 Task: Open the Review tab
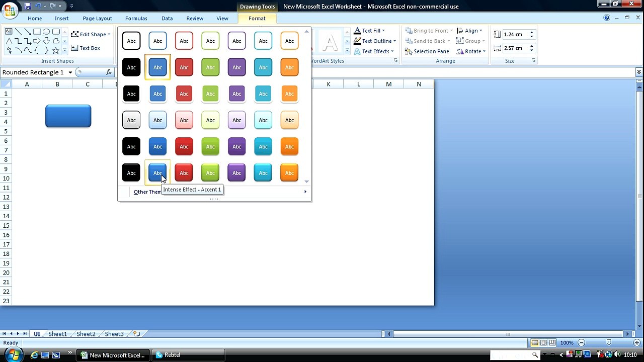(195, 18)
